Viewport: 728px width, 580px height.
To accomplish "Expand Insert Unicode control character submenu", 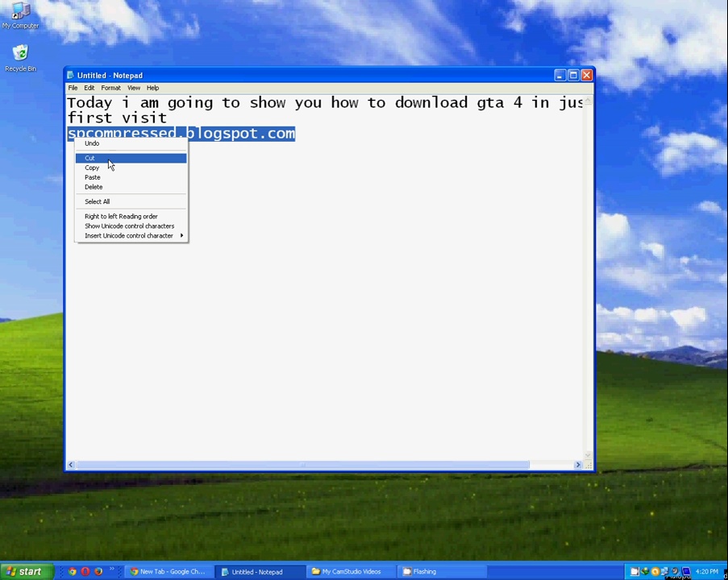I will [131, 236].
